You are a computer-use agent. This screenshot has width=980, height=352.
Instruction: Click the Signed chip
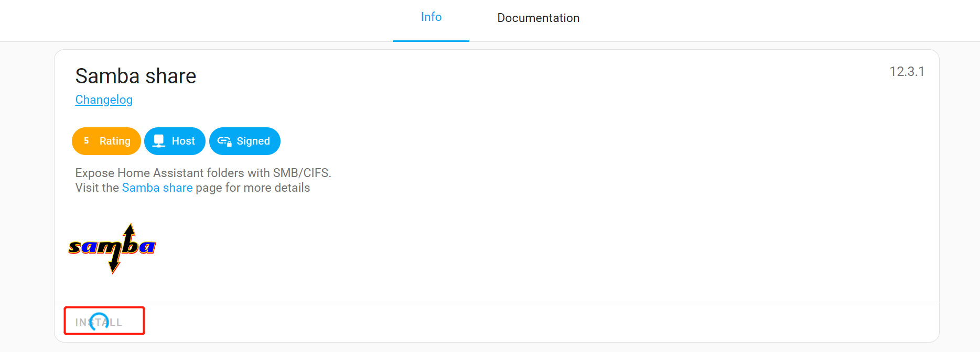pyautogui.click(x=245, y=141)
